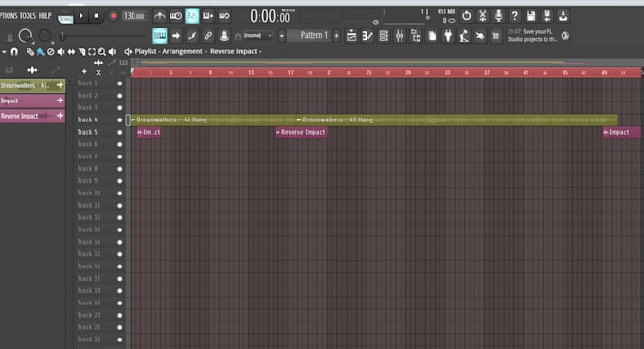Select the slip tool arrows icon
Screen dimensions: 644x349
71,52
